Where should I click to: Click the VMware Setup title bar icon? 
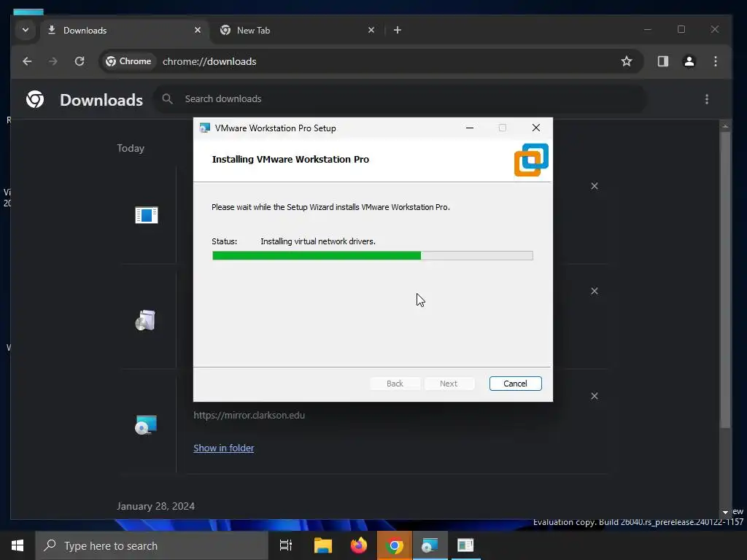pos(205,128)
